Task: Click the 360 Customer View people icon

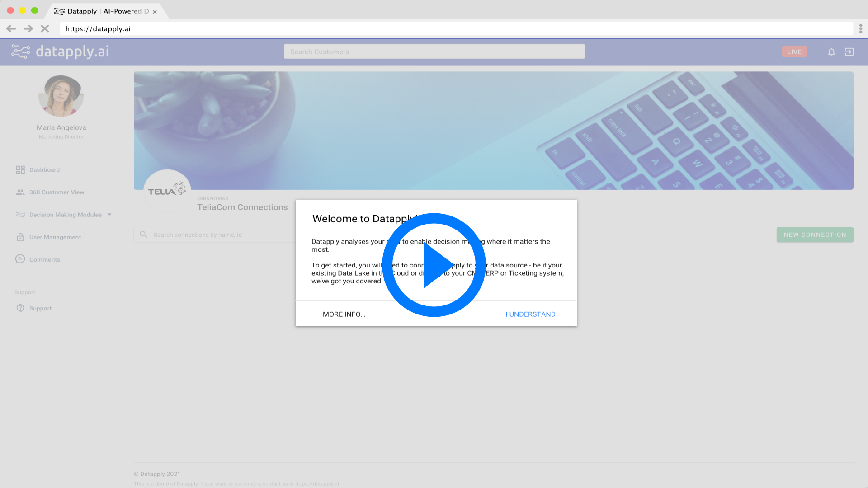Action: tap(20, 192)
